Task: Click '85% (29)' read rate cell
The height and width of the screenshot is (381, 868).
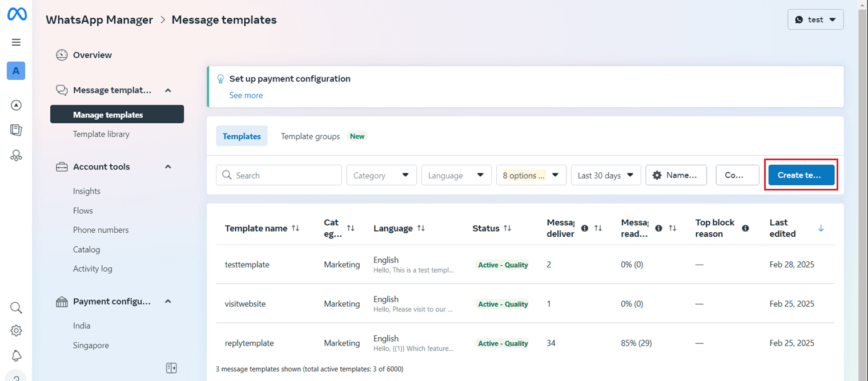Action: (x=636, y=343)
